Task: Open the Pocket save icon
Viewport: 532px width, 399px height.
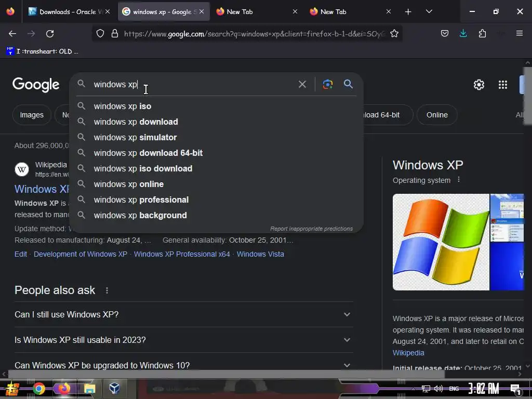Action: [x=445, y=33]
